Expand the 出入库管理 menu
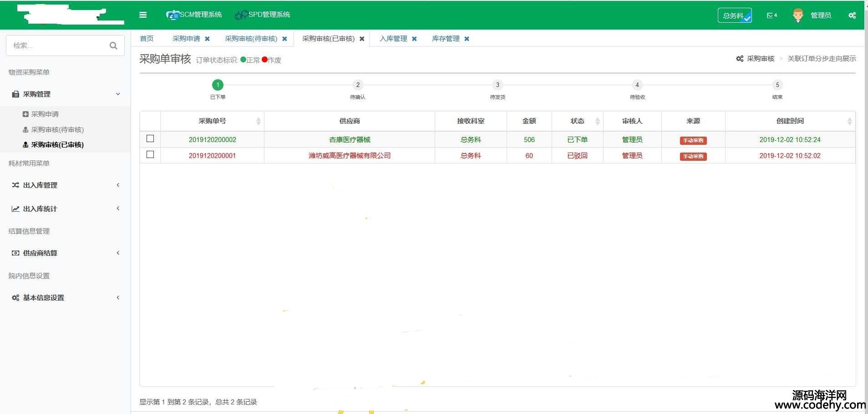 coord(66,185)
